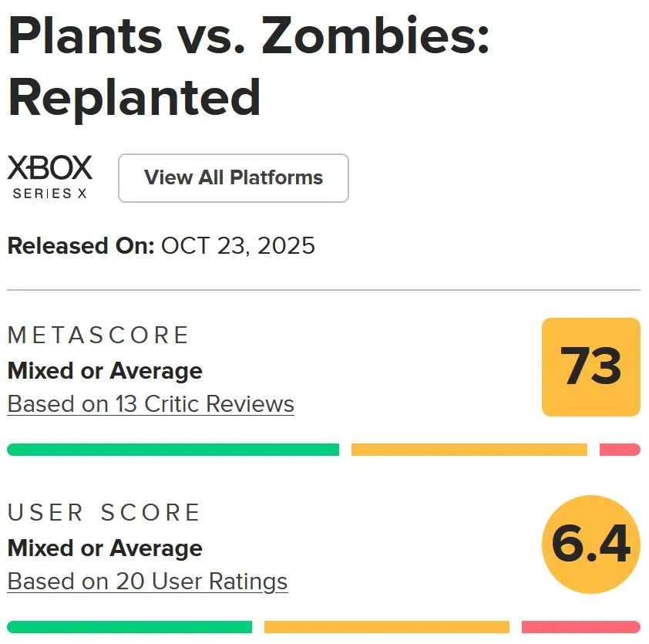Image resolution: width=649 pixels, height=644 pixels.
Task: Click the OCT 23, 2025 release date
Action: 238,246
